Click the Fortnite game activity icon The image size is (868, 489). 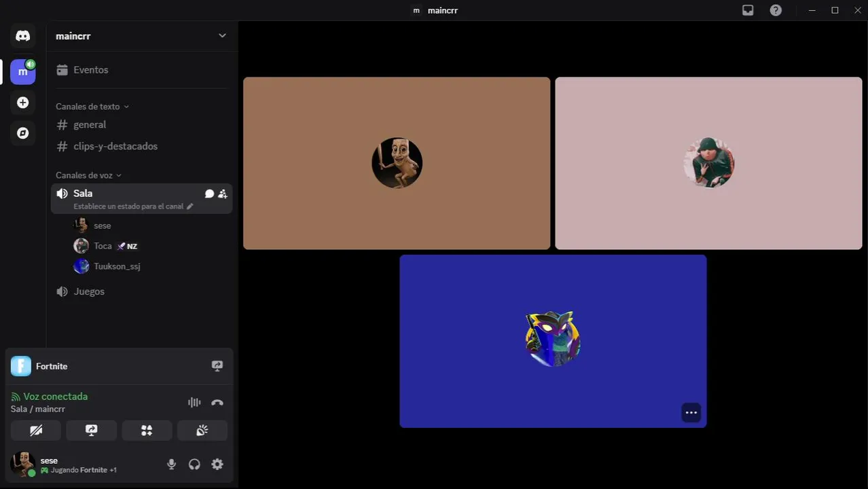[21, 366]
